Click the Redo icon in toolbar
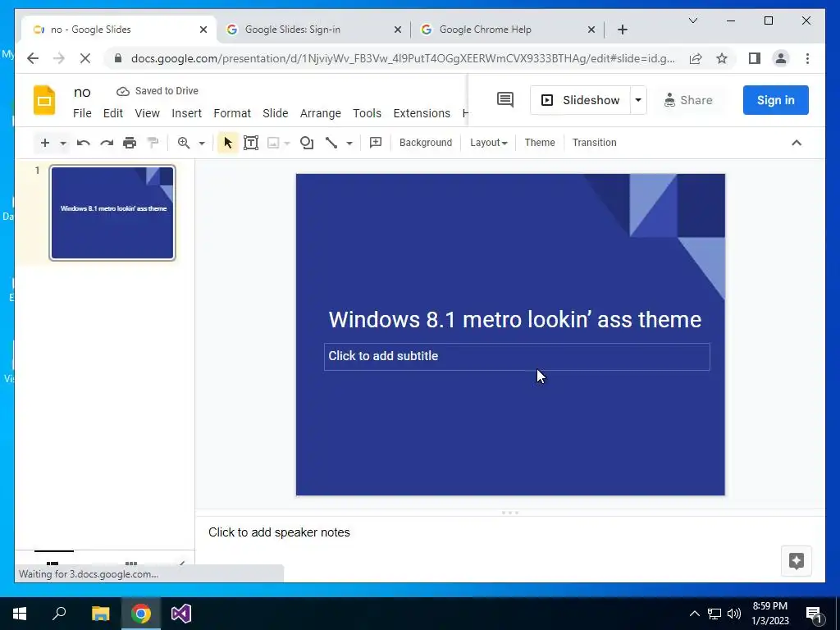Image resolution: width=840 pixels, height=630 pixels. [107, 143]
